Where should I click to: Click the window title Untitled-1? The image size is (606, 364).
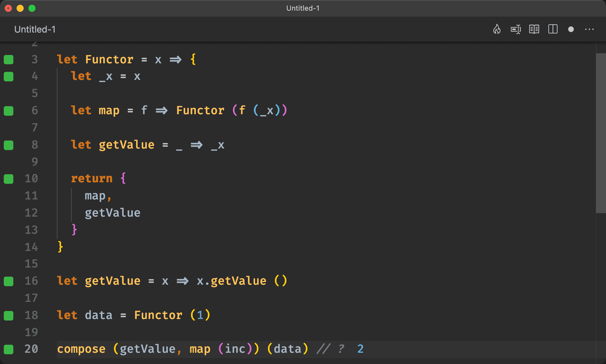point(303,8)
